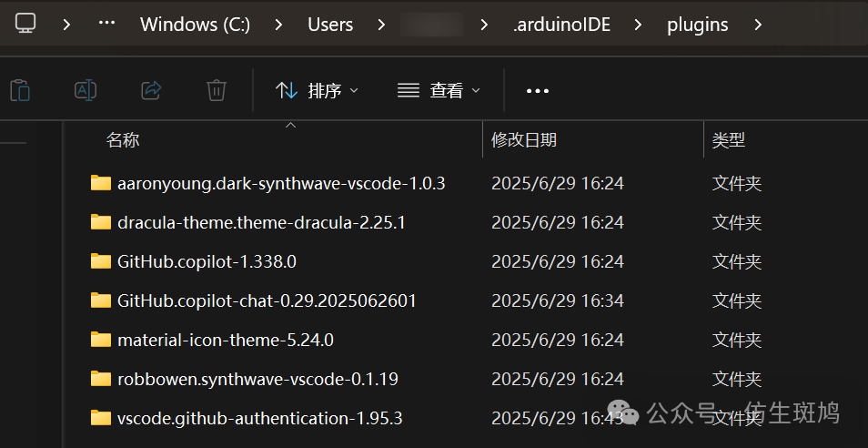Image resolution: width=868 pixels, height=448 pixels.
Task: Click the 2025/6/29 16:34 date of copilot-chat
Action: (558, 300)
